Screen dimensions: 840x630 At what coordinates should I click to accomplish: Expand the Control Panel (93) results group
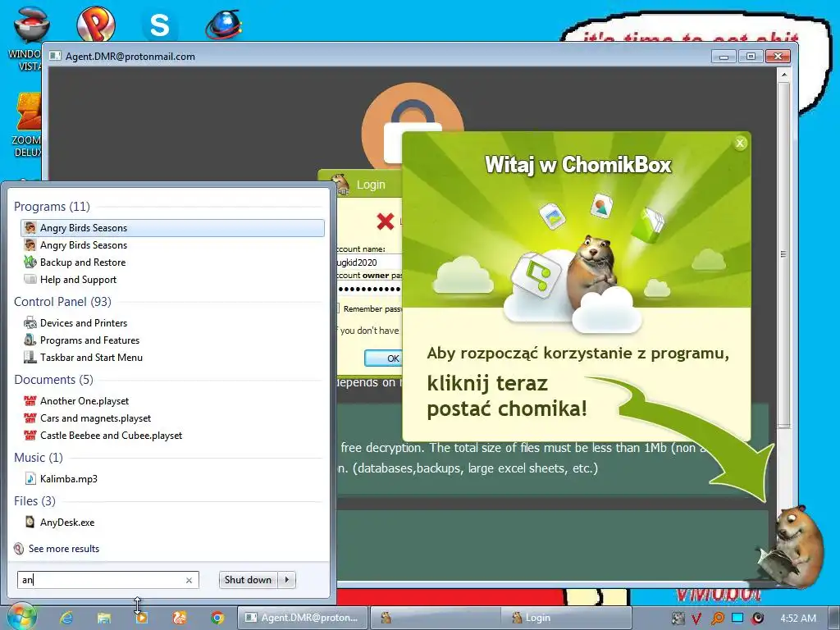tap(62, 302)
